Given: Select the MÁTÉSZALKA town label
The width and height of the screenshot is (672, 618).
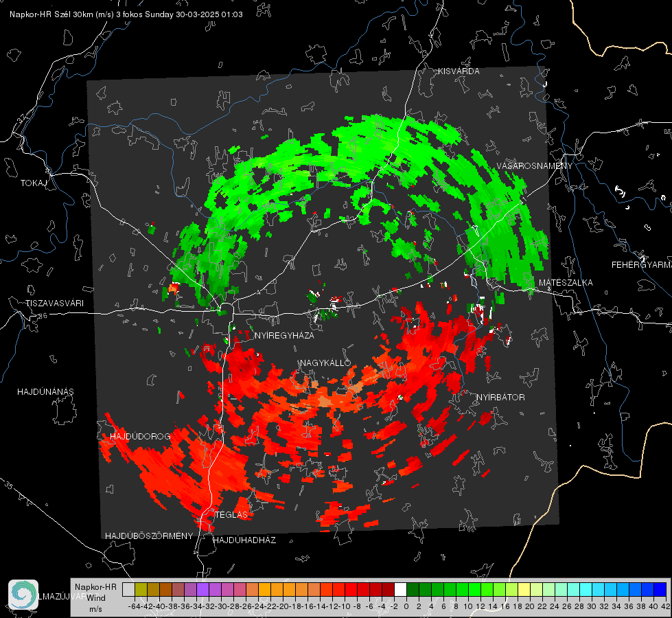Looking at the screenshot, I should (x=566, y=283).
